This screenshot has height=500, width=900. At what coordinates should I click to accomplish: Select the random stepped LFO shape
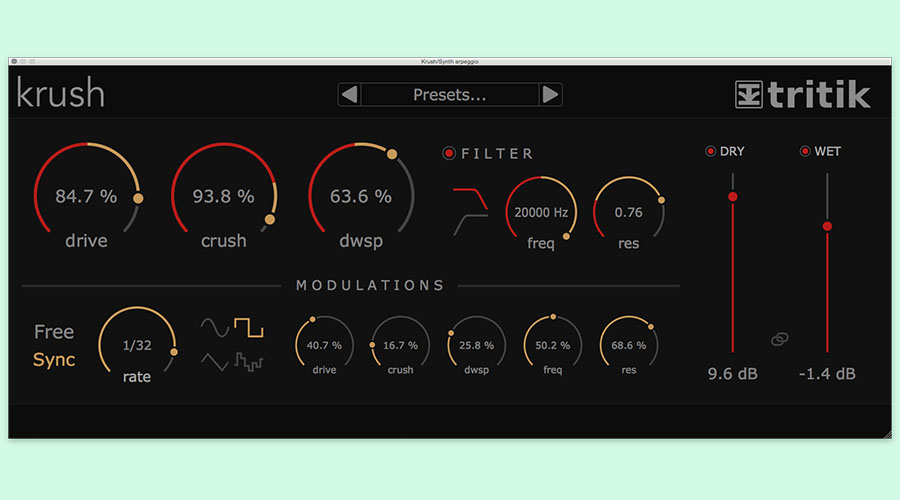[248, 362]
